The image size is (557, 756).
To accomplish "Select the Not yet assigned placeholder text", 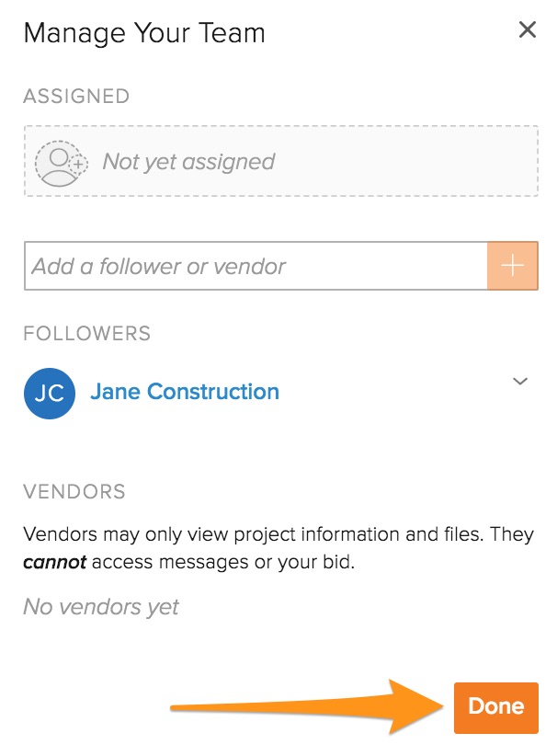I will [x=188, y=162].
